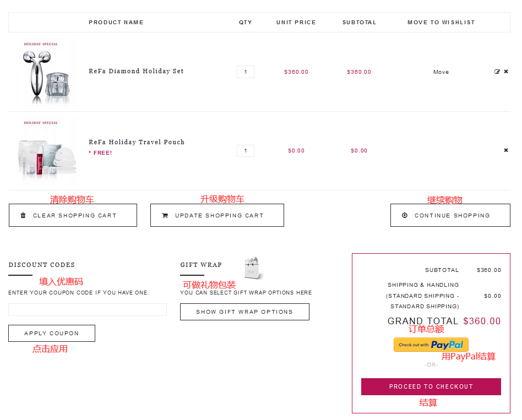Click the trash icon on Clear Shopping Cart
This screenshot has width=522, height=420.
23,215
